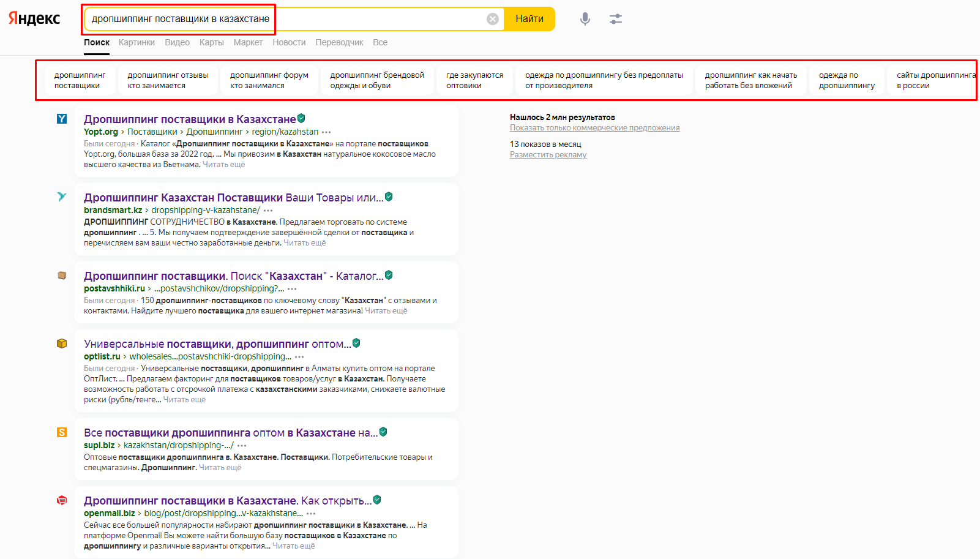The image size is (980, 559).
Task: Open the three-dot menu for the optlist.ru result
Action: coord(299,357)
